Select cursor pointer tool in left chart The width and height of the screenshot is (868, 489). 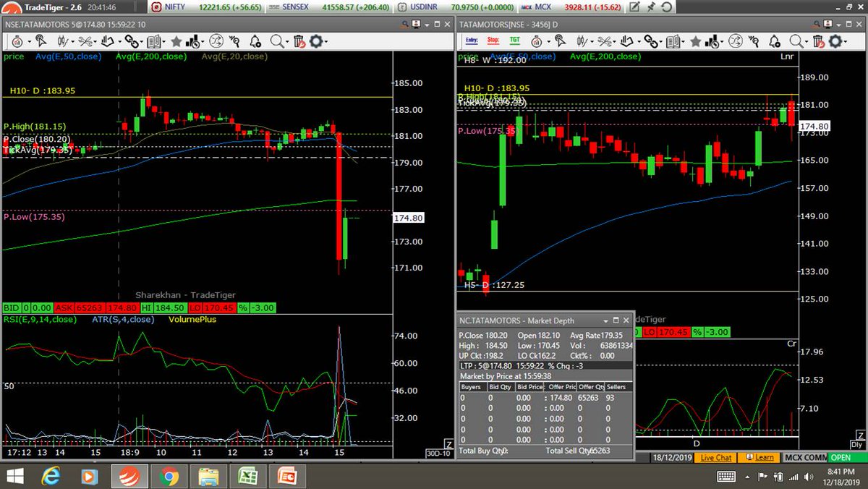pyautogui.click(x=41, y=41)
